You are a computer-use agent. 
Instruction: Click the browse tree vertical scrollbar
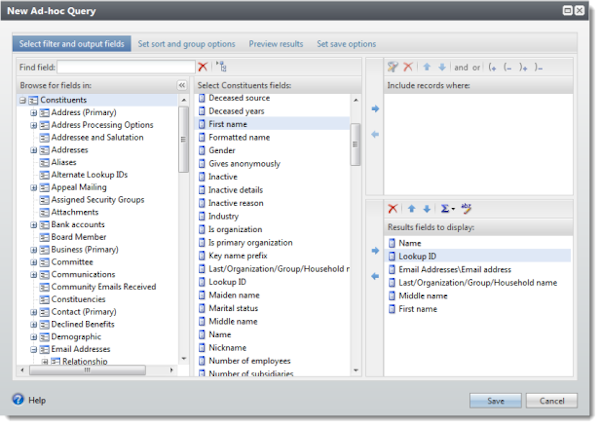[x=184, y=140]
